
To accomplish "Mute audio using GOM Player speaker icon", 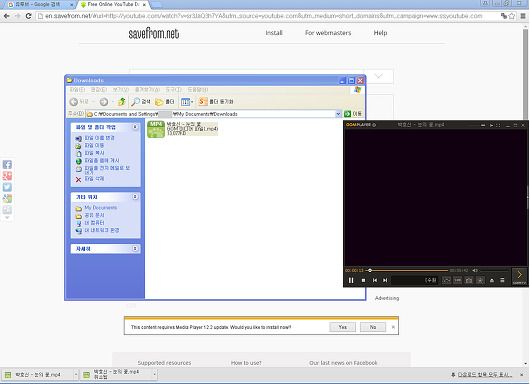I will [475, 270].
